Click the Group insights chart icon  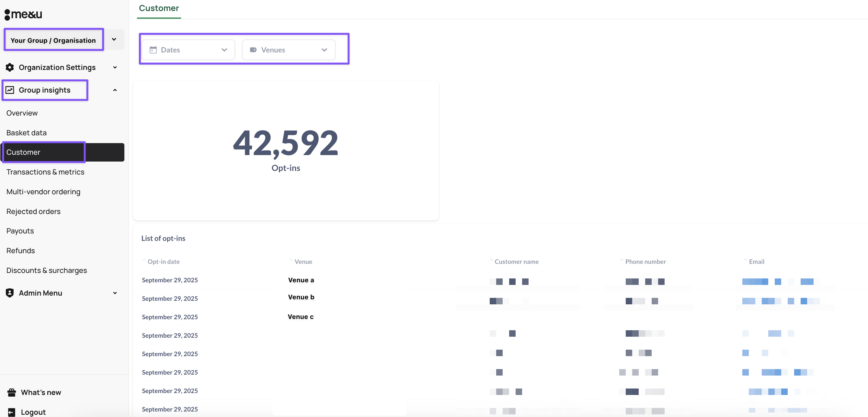click(10, 90)
